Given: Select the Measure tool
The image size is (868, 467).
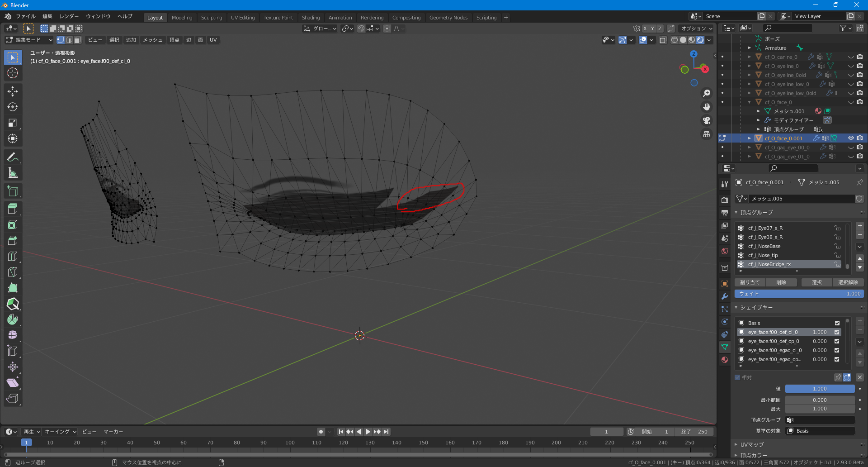Looking at the screenshot, I should [x=13, y=173].
